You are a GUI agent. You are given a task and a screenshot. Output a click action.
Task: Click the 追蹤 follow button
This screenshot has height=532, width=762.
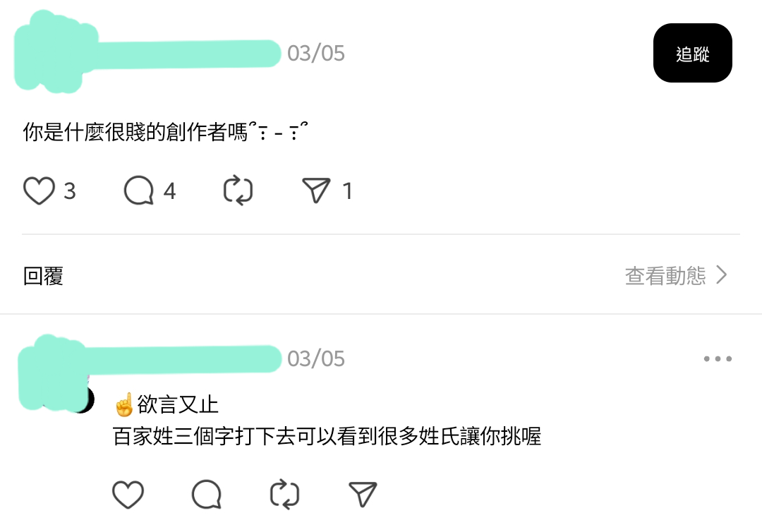coord(693,53)
